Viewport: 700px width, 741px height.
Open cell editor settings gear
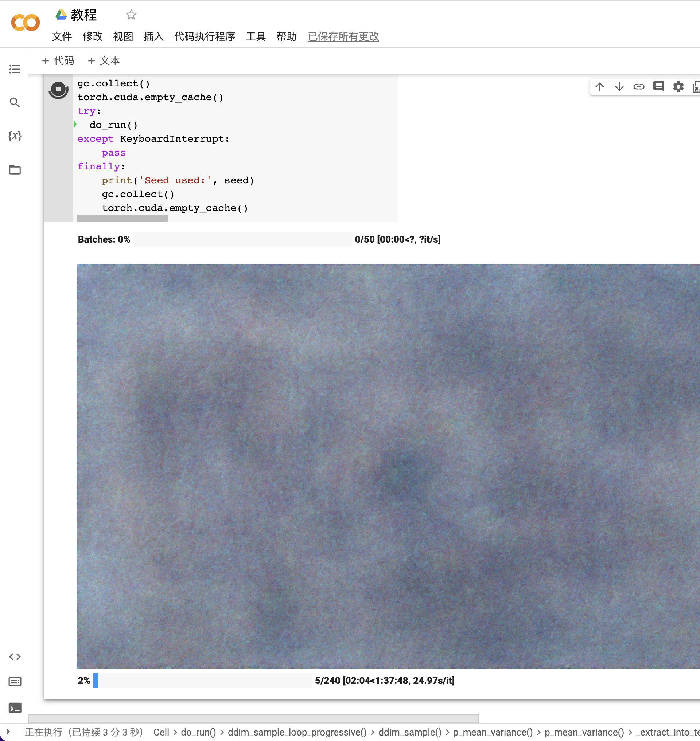(678, 87)
